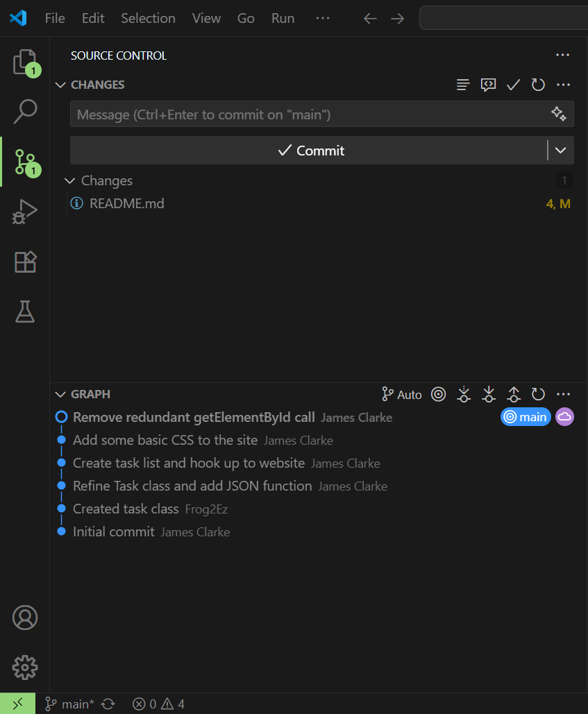The height and width of the screenshot is (714, 588).
Task: Click the Commit button
Action: click(310, 151)
